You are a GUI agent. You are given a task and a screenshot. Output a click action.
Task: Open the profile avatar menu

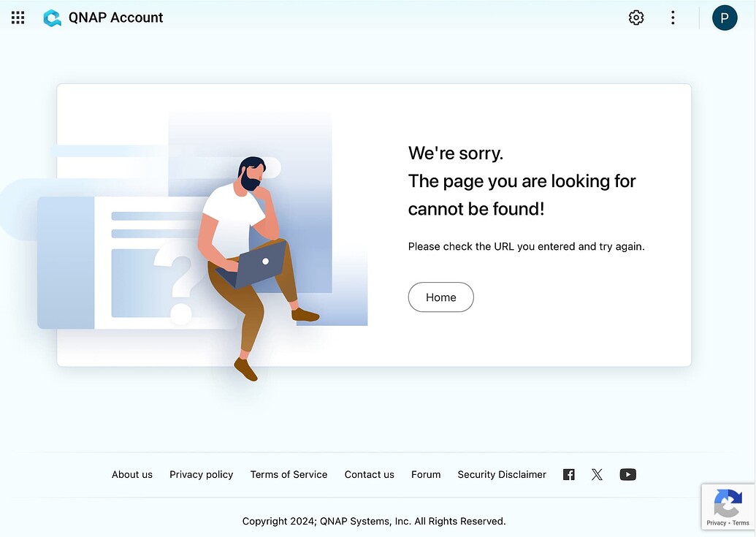pyautogui.click(x=725, y=17)
